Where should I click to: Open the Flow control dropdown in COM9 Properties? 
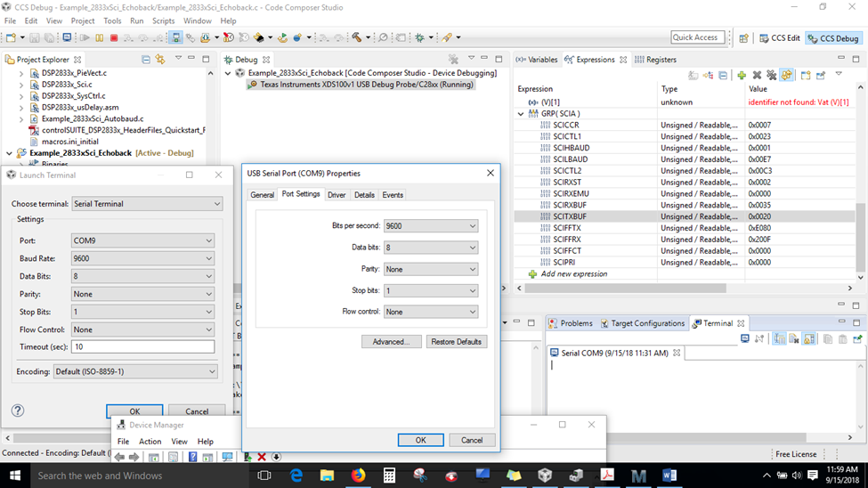point(431,312)
